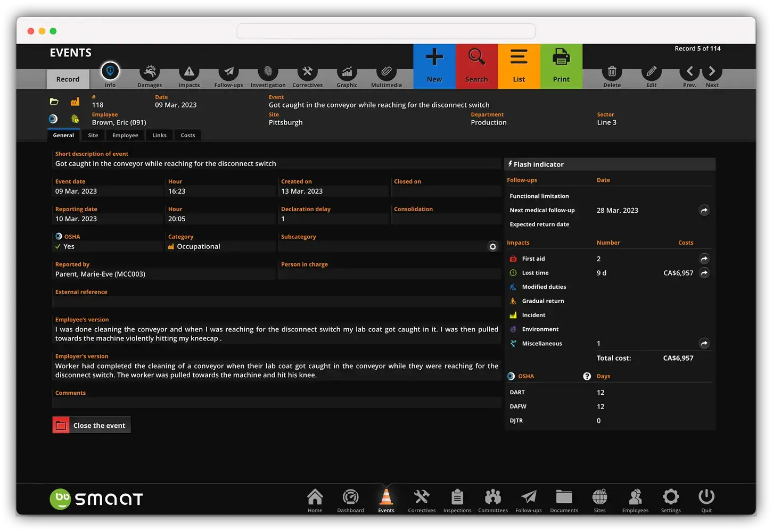Click the Flash indicator header

[x=610, y=164]
